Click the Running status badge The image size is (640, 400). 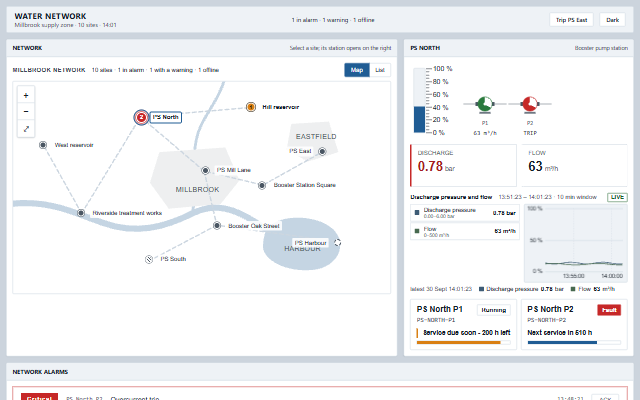click(493, 310)
